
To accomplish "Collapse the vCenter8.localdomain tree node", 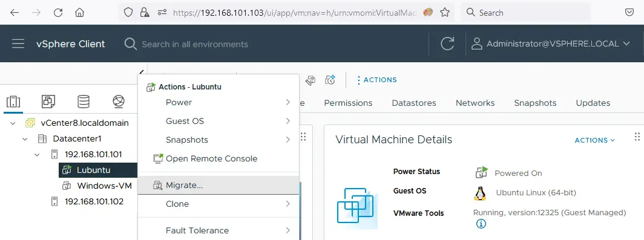I will tap(13, 123).
